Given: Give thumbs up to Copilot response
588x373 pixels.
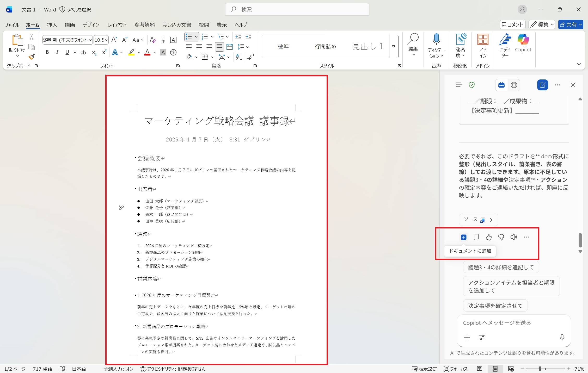Looking at the screenshot, I should [488, 237].
